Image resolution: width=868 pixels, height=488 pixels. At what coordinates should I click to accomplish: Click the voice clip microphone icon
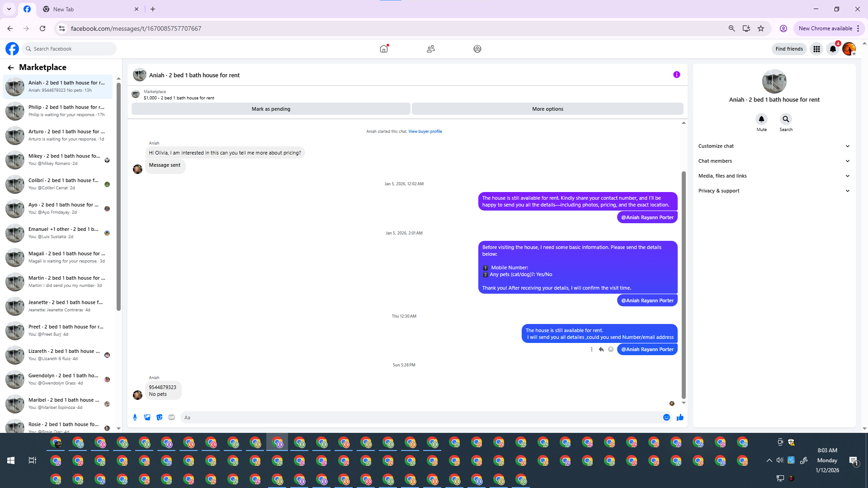[135, 418]
